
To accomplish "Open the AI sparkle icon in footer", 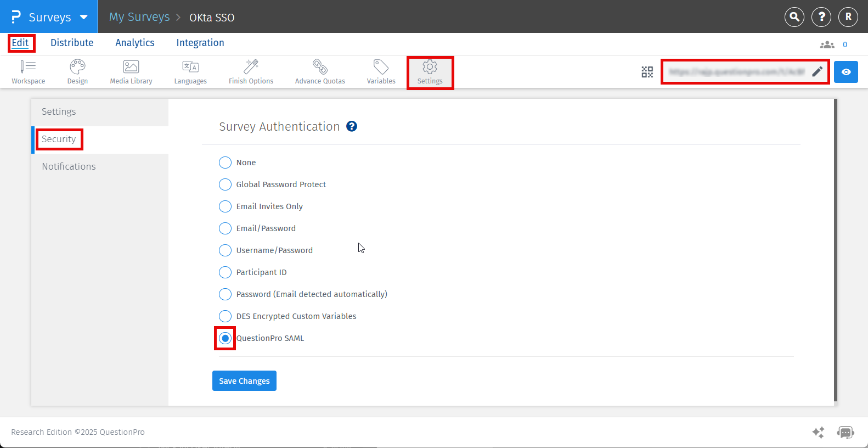I will pos(818,432).
